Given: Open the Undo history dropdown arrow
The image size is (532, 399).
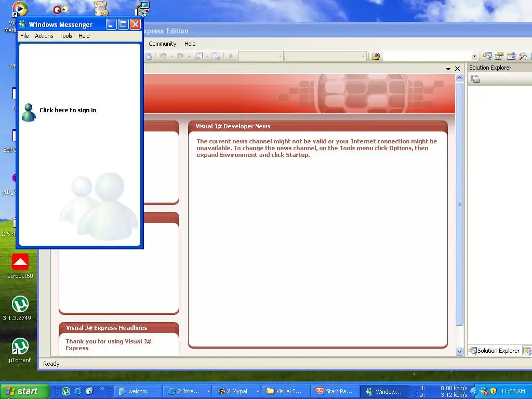Looking at the screenshot, I should click(171, 56).
